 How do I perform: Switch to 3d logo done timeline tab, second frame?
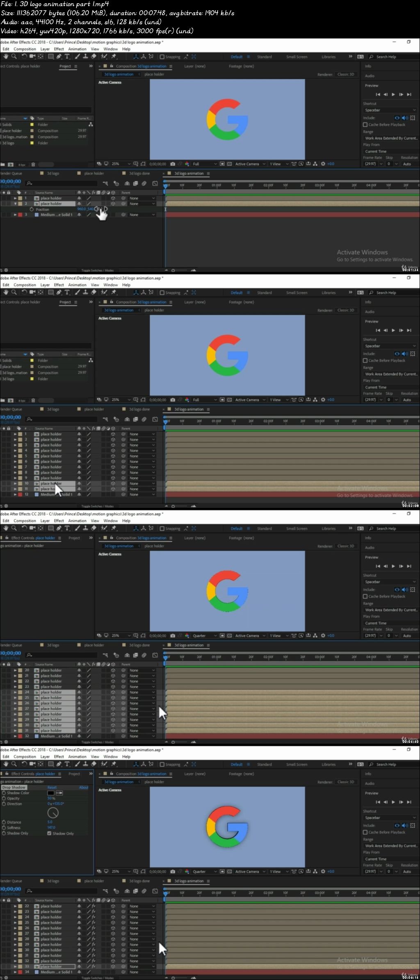139,409
